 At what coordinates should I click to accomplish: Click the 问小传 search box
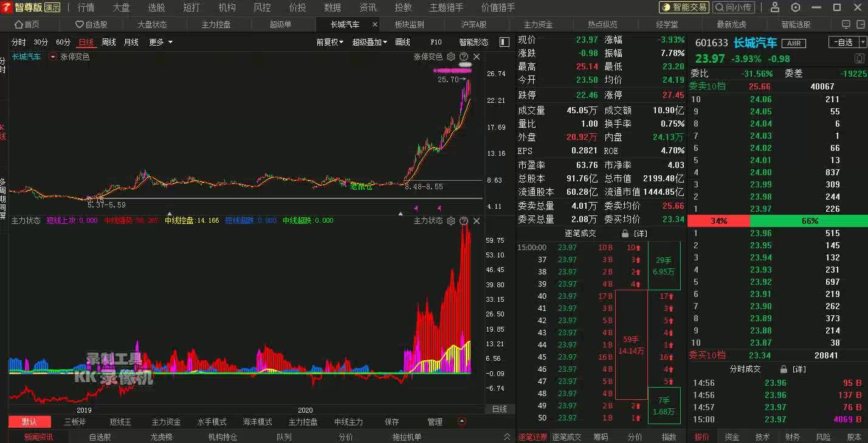point(734,7)
